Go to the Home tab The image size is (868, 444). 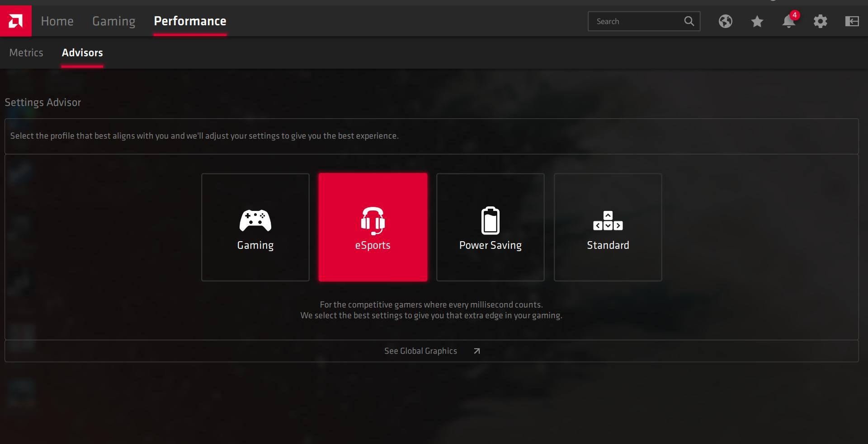pyautogui.click(x=57, y=21)
